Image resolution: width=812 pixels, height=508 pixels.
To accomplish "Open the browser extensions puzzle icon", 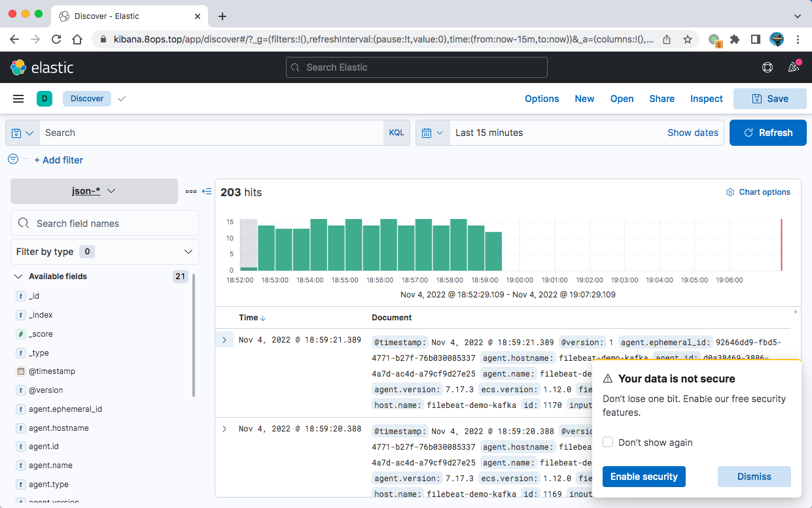I will [735, 39].
